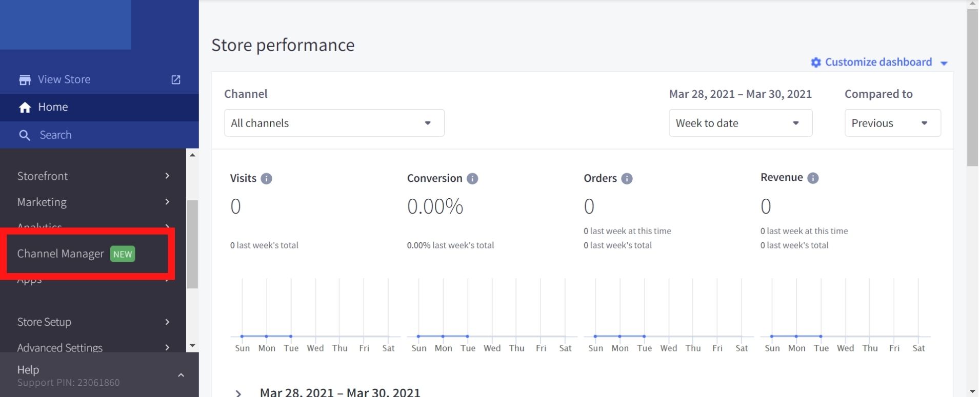Click the Conversion info icon
This screenshot has height=397, width=980.
[x=472, y=179]
